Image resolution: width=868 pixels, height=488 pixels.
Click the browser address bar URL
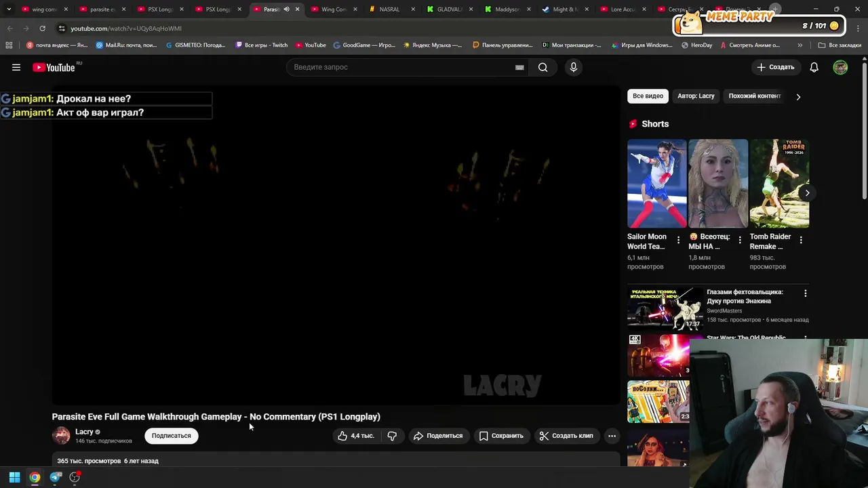pos(126,28)
